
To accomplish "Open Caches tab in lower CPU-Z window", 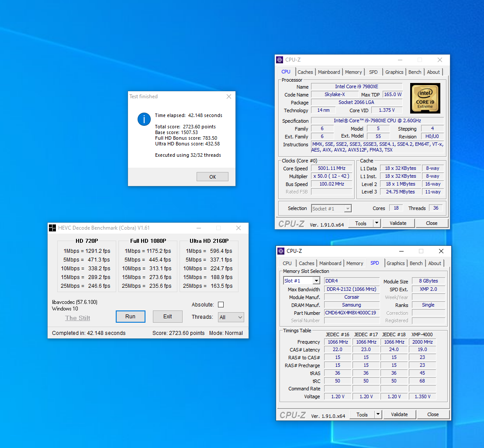I will pyautogui.click(x=306, y=263).
